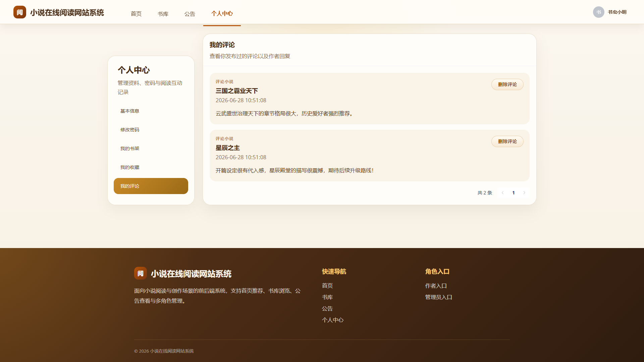The height and width of the screenshot is (362, 644).
Task: Open the user avatar icon
Action: click(599, 12)
